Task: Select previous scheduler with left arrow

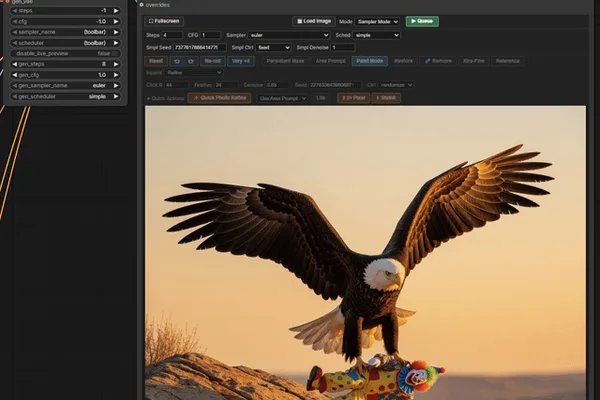Action: click(15, 43)
